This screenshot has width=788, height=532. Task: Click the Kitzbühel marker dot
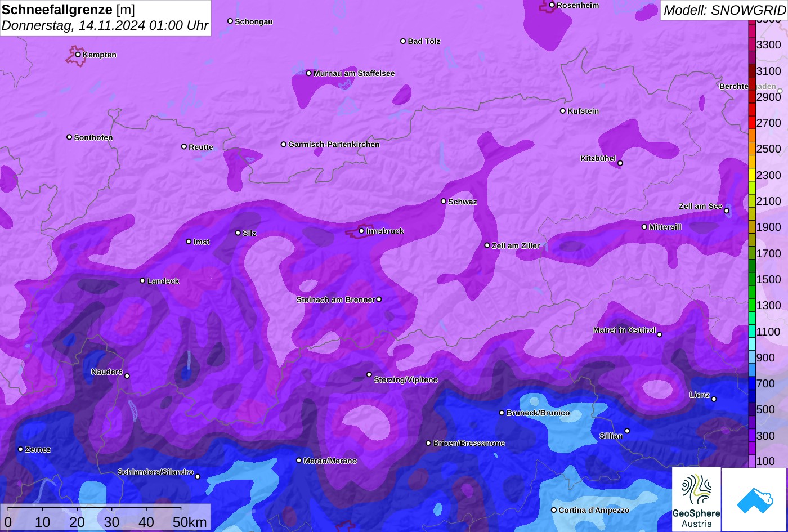[x=620, y=163]
